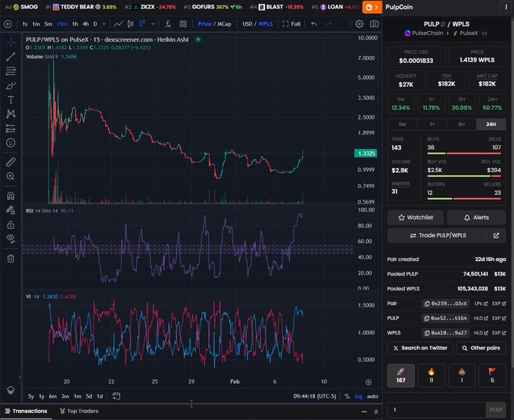Redo the last chart action
Viewport: 514px width, 420px height.
pyautogui.click(x=329, y=24)
